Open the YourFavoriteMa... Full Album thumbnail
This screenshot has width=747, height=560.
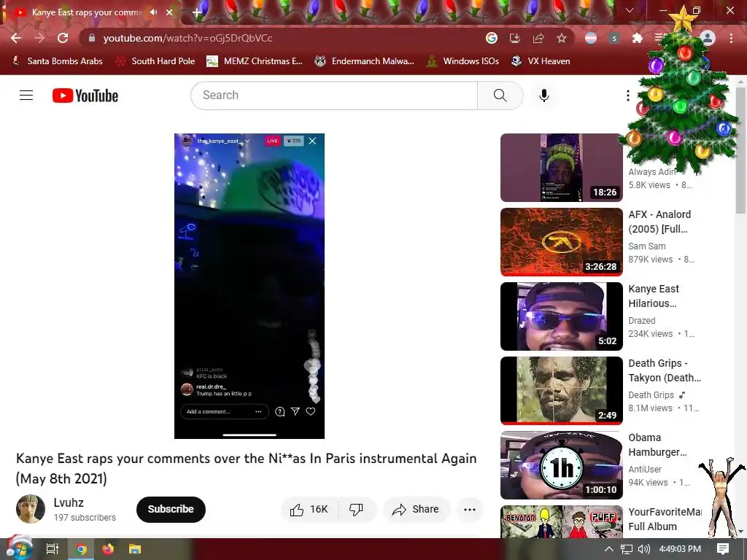561,521
